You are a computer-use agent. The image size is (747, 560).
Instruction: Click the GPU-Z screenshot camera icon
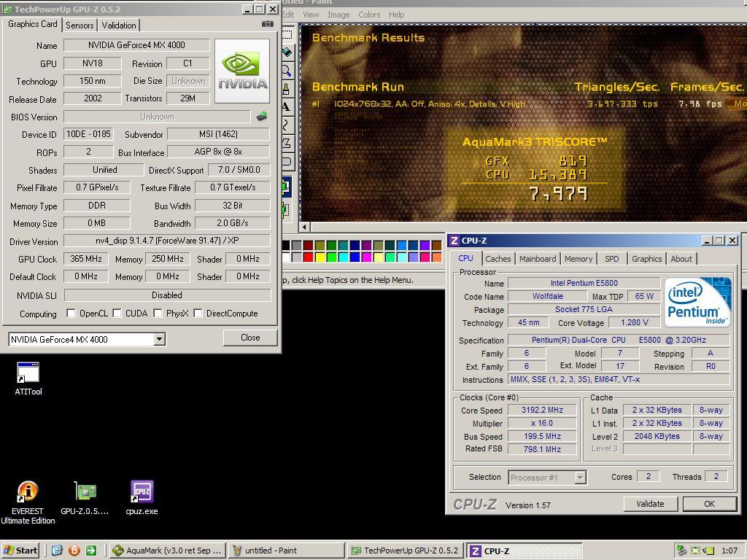coord(268,24)
